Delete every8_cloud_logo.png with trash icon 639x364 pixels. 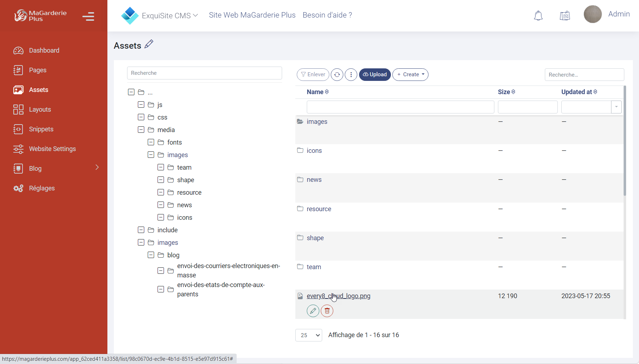(327, 311)
